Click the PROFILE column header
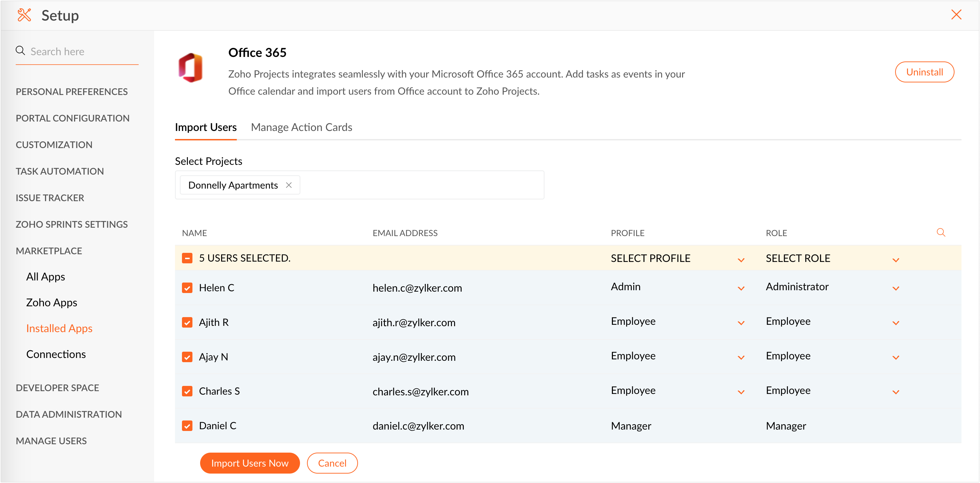The height and width of the screenshot is (483, 980). coord(628,233)
